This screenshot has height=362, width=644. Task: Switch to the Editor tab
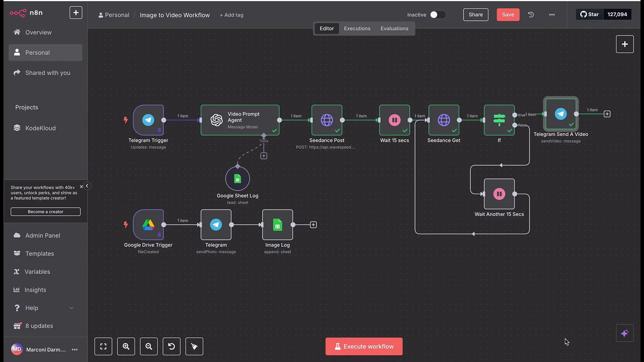327,28
